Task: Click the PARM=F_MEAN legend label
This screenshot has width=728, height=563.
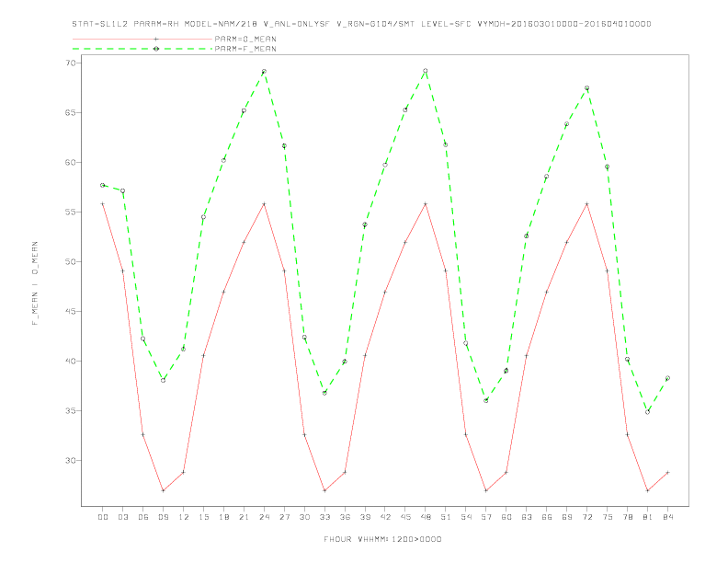Action: pyautogui.click(x=245, y=49)
